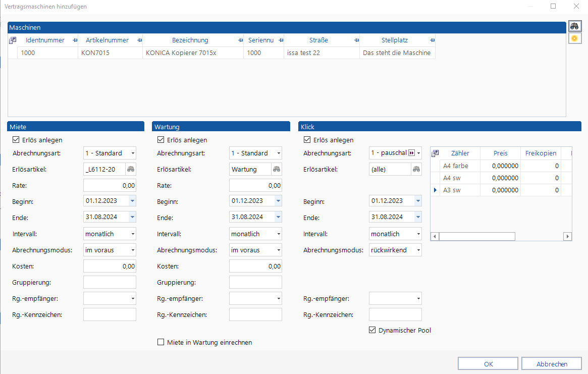
Task: Expand the Klick Abrechnungsmodus rückwirkend dropdown
Action: tap(395, 250)
